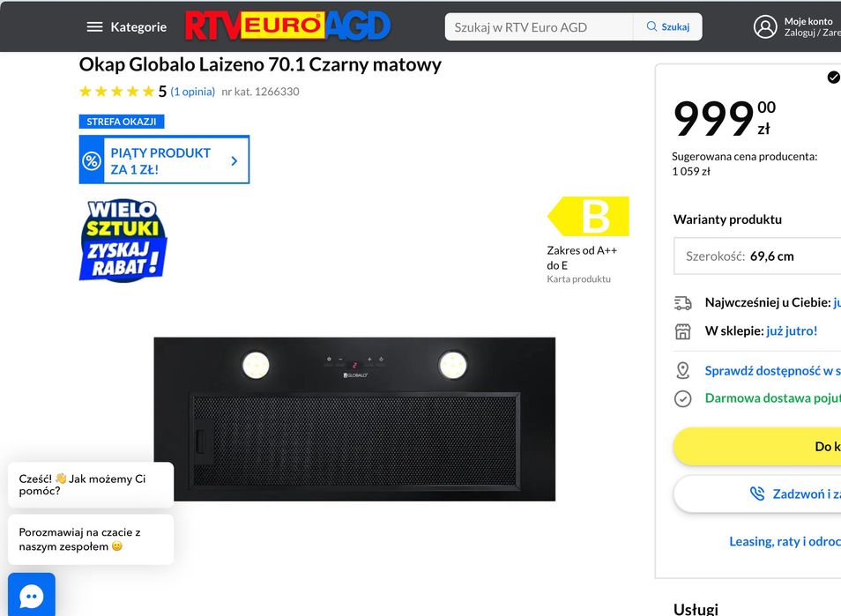Viewport: 841px width, 616px height.
Task: Open the (1 opinia) reviews link
Action: point(192,92)
